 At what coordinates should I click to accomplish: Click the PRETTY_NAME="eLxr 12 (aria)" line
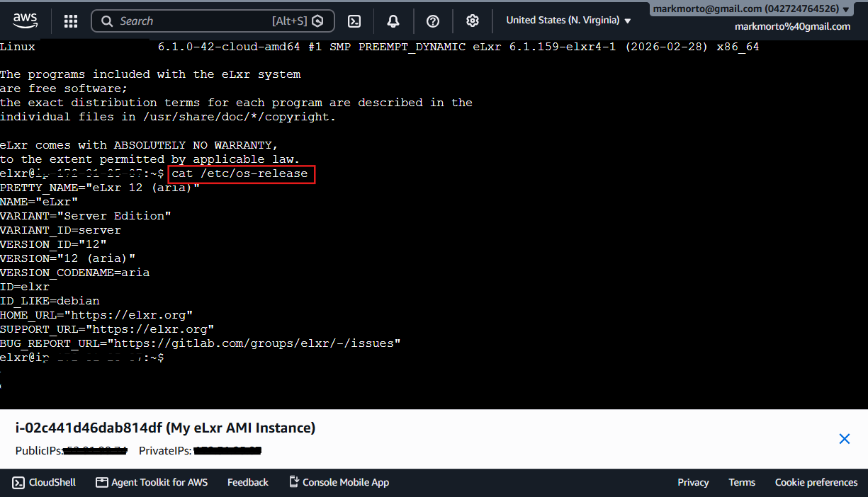tap(100, 188)
